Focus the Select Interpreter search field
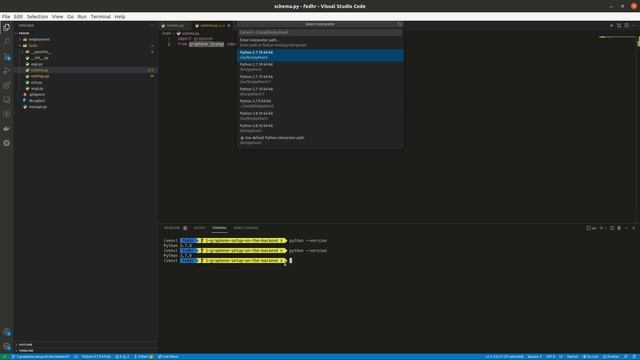Image resolution: width=640 pixels, height=360 pixels. (x=320, y=32)
